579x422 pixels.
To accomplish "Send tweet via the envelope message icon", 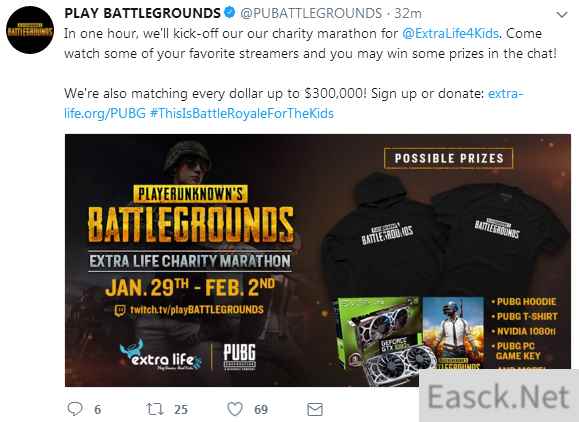I will pos(315,409).
